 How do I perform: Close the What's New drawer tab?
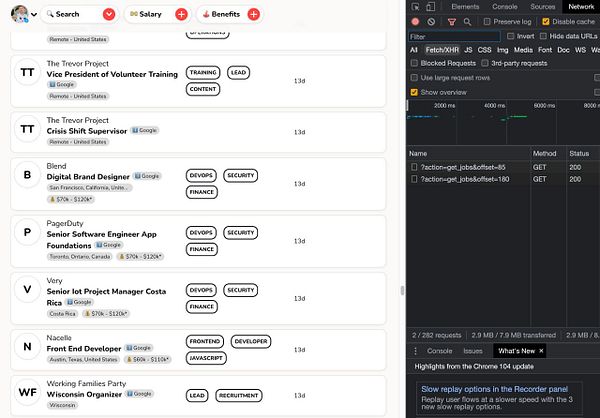[541, 351]
